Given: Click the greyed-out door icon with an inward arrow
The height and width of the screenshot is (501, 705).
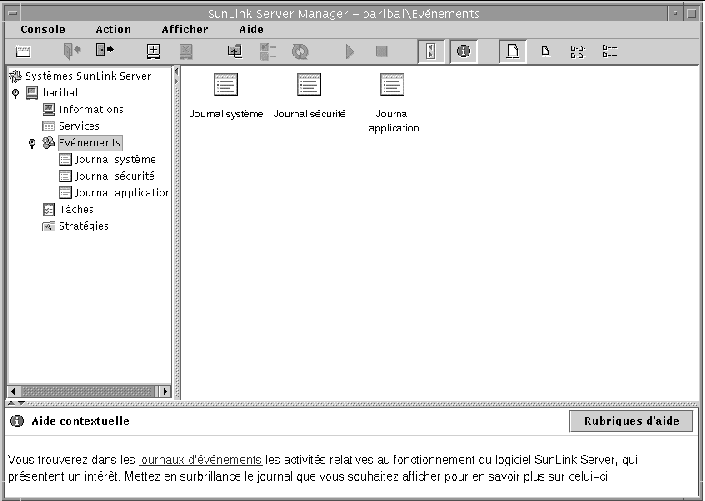Looking at the screenshot, I should pos(72,51).
